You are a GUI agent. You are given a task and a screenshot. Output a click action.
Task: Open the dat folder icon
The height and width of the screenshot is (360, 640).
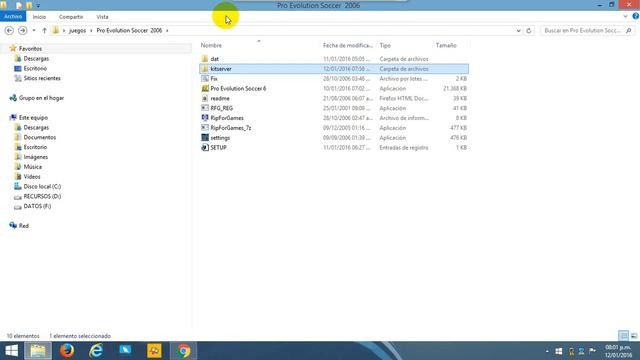coord(205,59)
